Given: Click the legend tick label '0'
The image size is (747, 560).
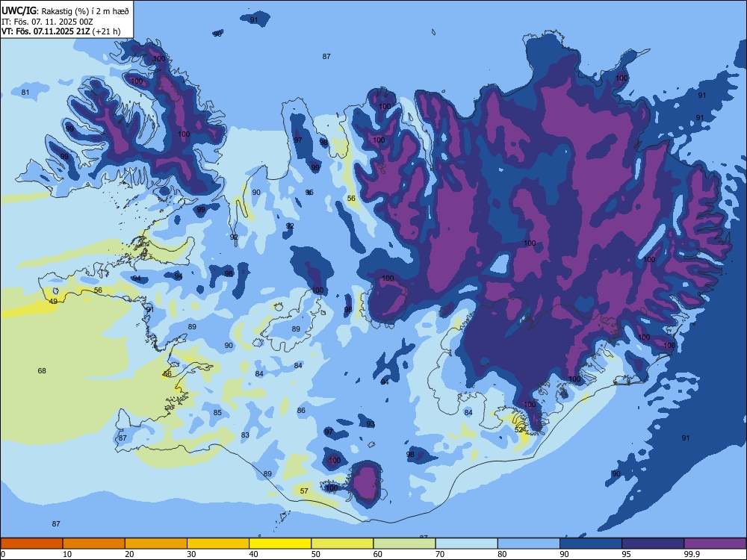Looking at the screenshot, I should [3, 554].
